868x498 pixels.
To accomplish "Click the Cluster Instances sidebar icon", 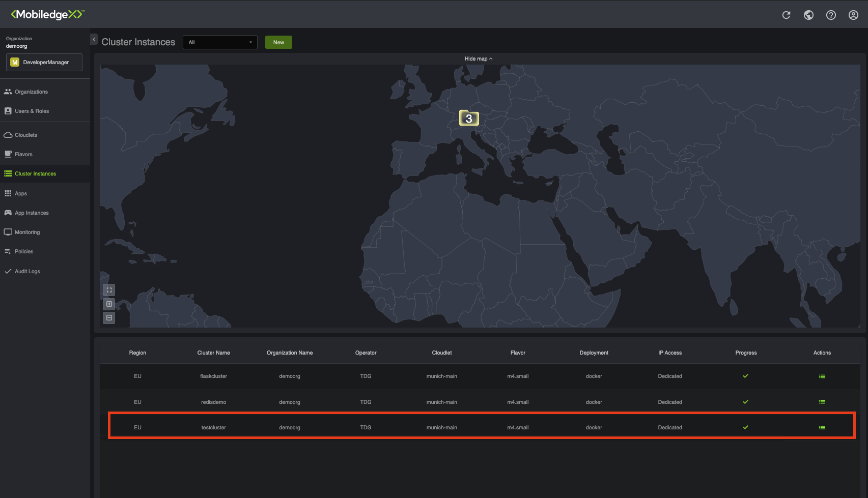I will click(8, 173).
